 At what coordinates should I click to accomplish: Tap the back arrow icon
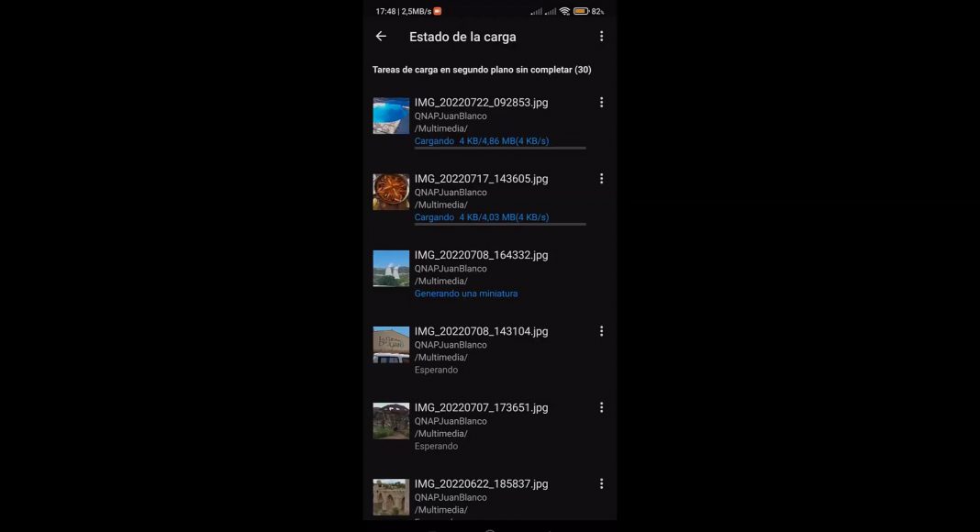[x=381, y=36]
